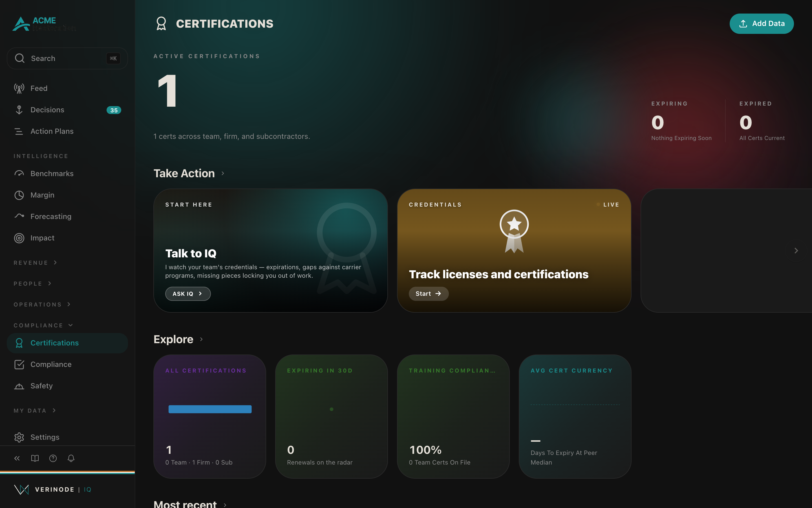Viewport: 812px width, 508px height.
Task: Click the 35 badge on Decisions
Action: coord(114,110)
